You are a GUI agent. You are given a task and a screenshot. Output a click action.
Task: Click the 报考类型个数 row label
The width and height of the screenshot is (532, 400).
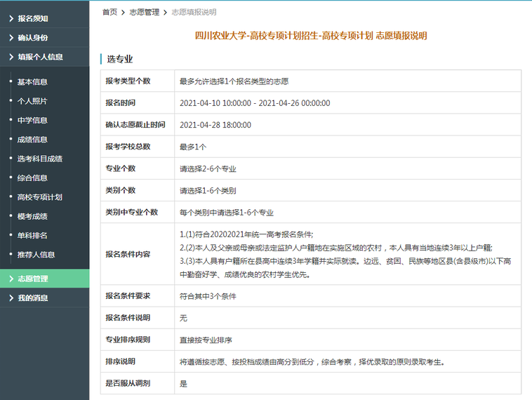pyautogui.click(x=128, y=81)
